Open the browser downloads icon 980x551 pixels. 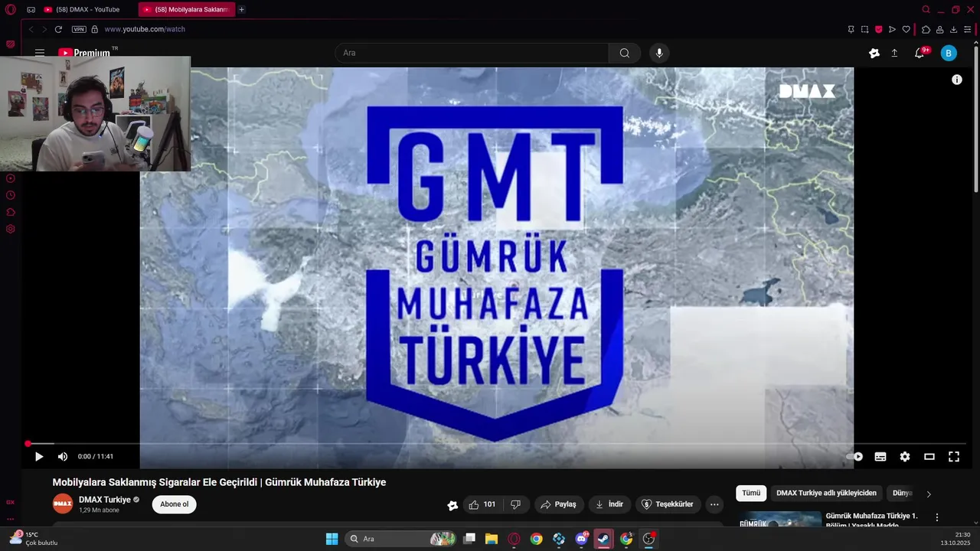[x=953, y=29]
